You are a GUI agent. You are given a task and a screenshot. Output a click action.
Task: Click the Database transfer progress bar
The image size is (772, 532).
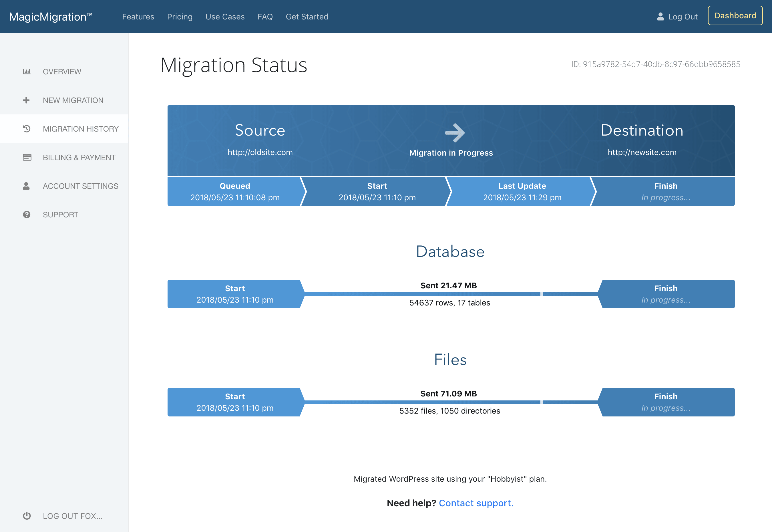click(451, 294)
